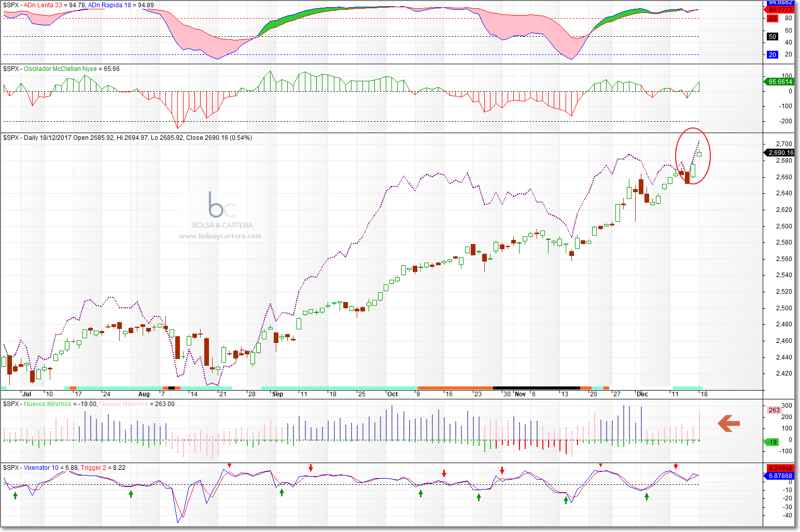Click the red 80 level marker
The width and height of the screenshot is (800, 532).
click(x=773, y=18)
